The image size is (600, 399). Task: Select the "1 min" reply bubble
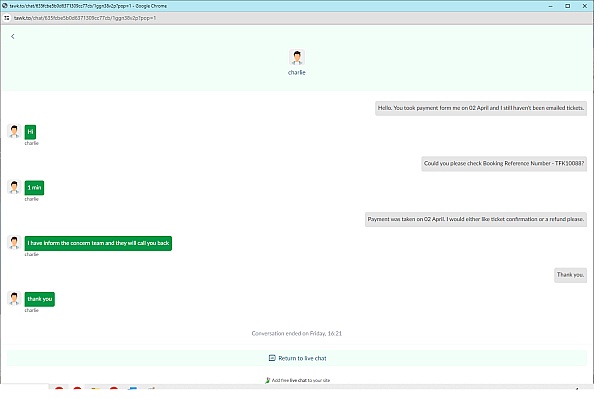click(34, 187)
